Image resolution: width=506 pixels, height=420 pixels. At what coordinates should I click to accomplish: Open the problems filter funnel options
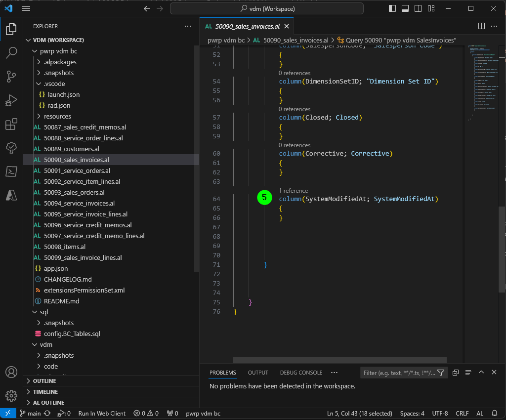click(x=441, y=373)
